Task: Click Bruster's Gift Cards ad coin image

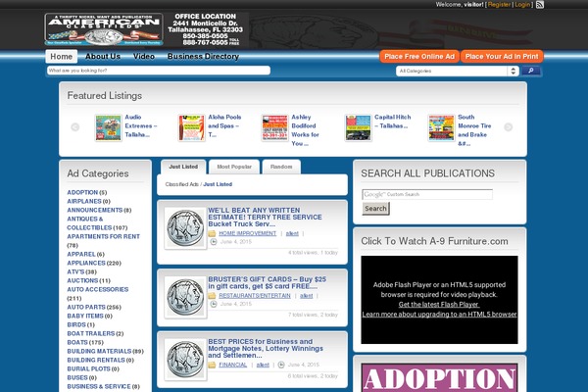Action: (x=185, y=297)
